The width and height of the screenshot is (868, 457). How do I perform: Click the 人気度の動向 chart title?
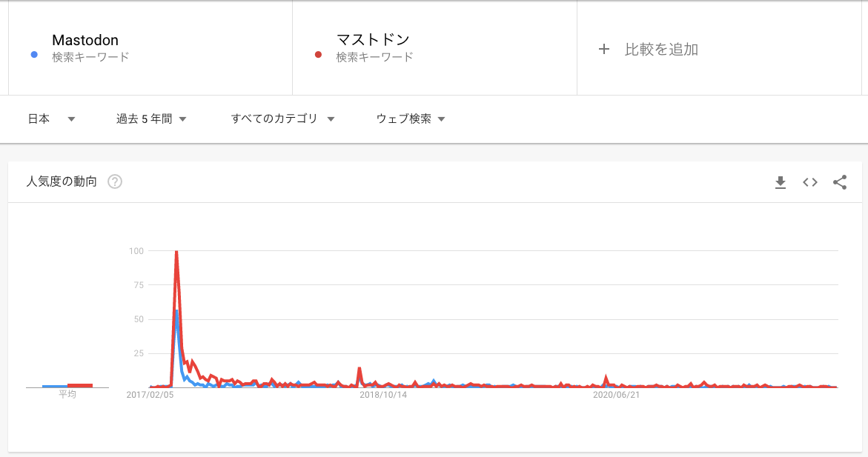point(62,181)
